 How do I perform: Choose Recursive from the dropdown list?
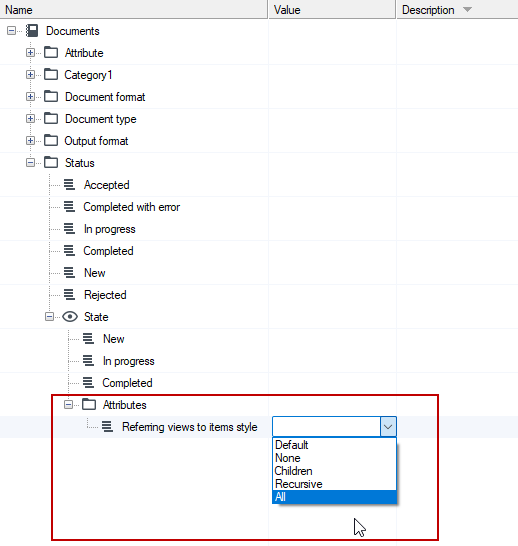(x=334, y=484)
